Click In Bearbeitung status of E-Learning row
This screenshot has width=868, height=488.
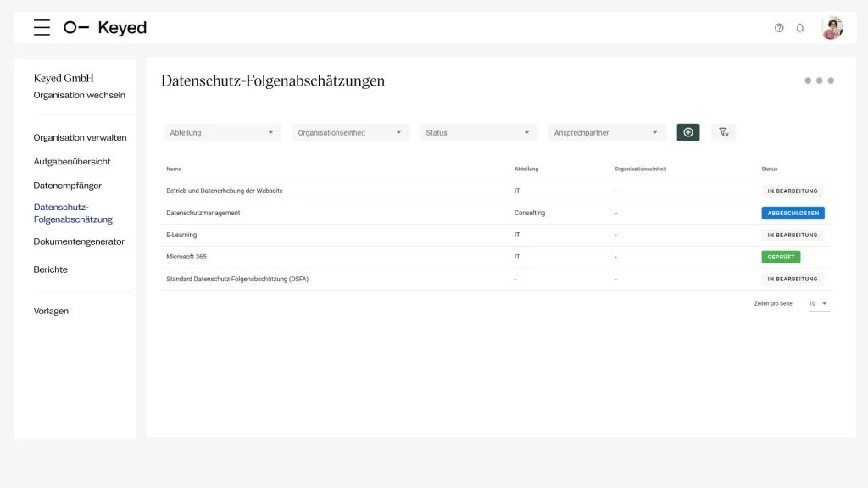click(793, 236)
